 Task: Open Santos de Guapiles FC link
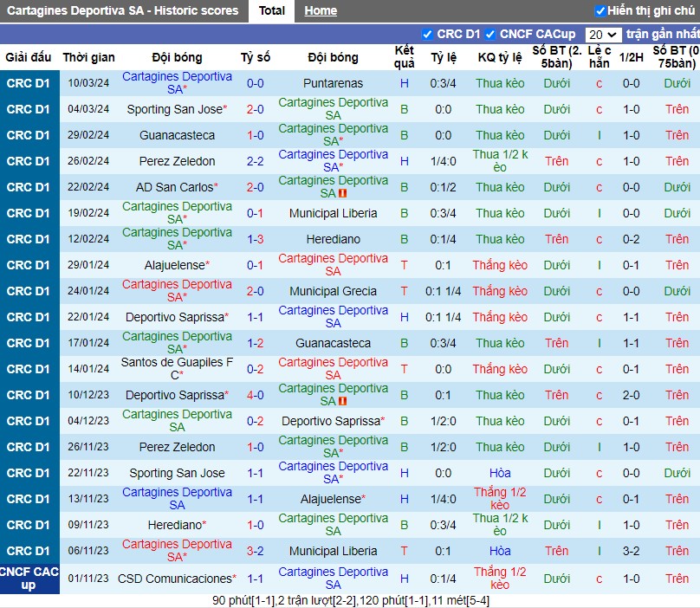178,369
